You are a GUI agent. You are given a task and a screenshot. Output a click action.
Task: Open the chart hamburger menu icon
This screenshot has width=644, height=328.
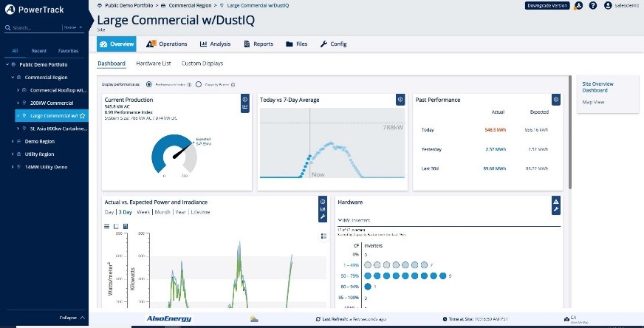coord(107,227)
